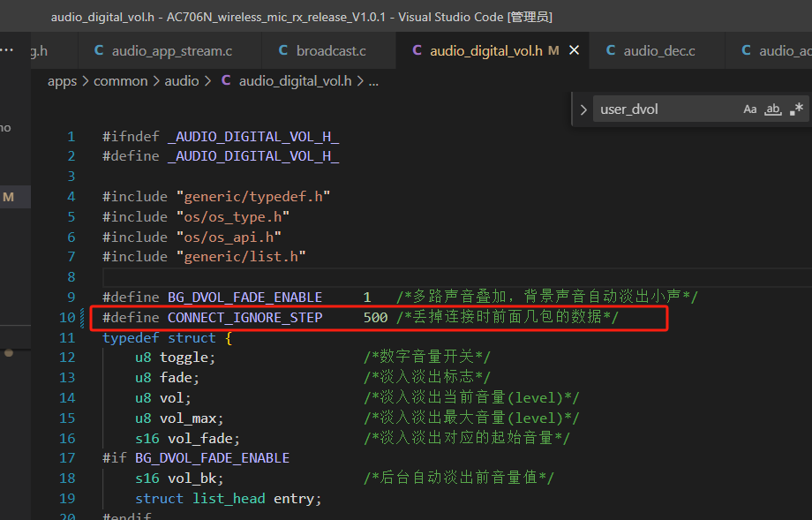This screenshot has height=520, width=812.
Task: Open the common breadcrumb segment
Action: [x=120, y=81]
